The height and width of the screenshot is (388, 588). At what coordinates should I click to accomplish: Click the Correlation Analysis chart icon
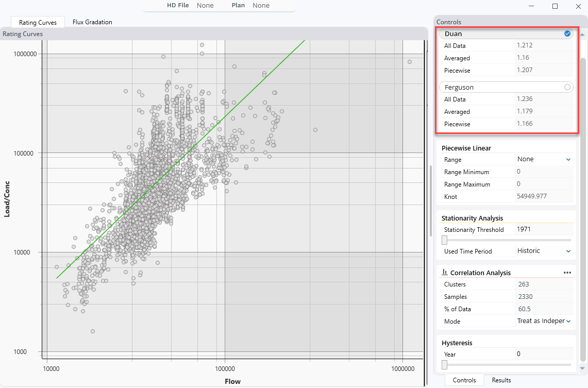point(444,273)
